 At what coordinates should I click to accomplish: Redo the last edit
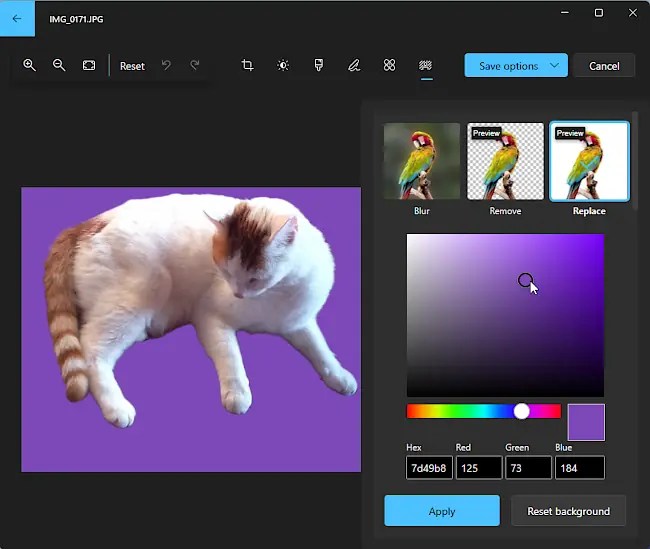[x=194, y=65]
